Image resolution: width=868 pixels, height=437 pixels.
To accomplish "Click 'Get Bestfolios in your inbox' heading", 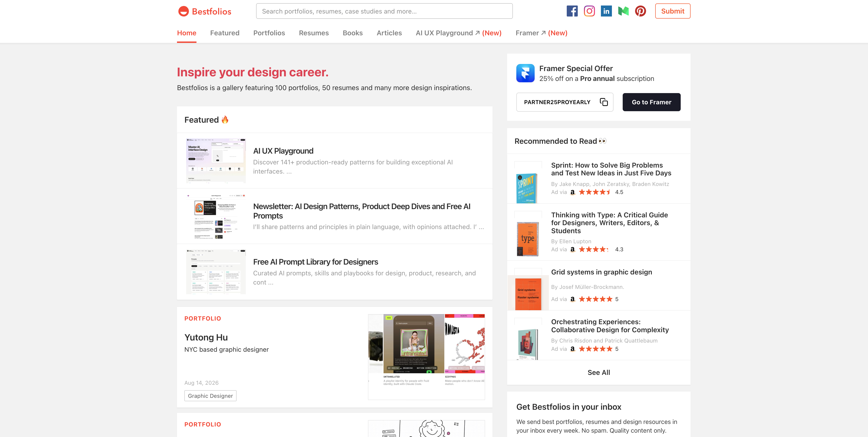I will 569,407.
